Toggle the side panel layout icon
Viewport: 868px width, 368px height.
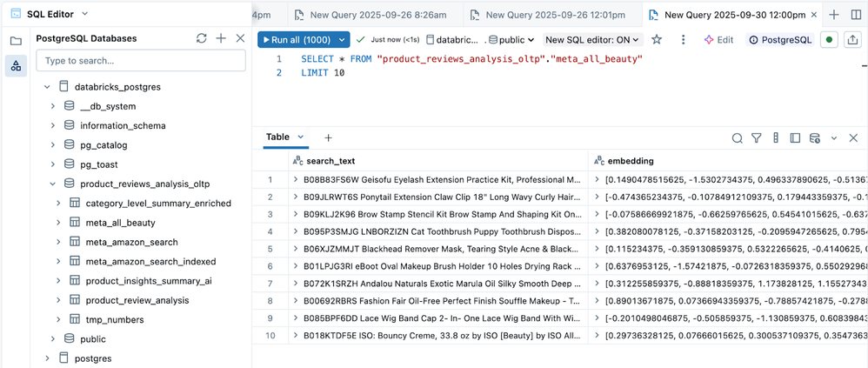coord(795,138)
